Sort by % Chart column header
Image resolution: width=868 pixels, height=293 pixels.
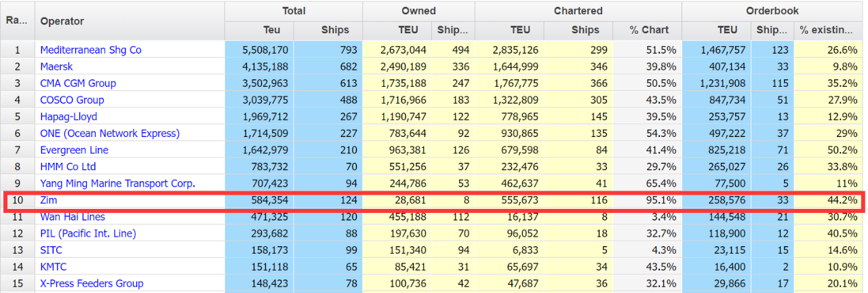[648, 31]
